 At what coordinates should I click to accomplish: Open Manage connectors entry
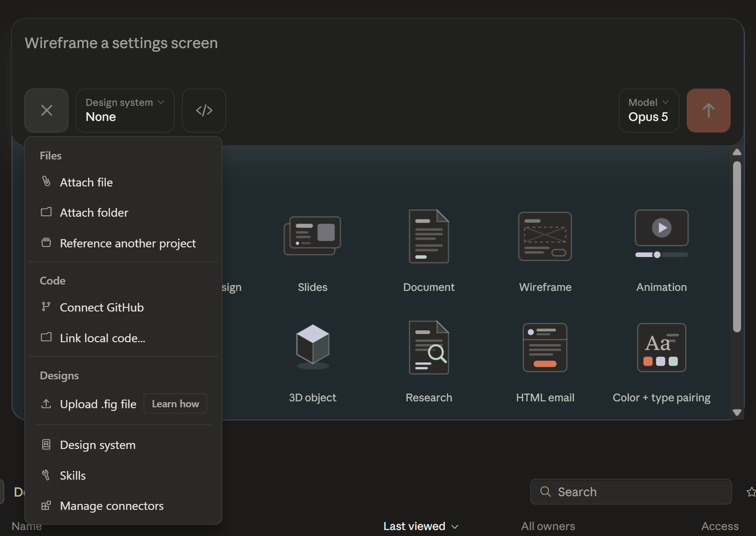(123, 506)
